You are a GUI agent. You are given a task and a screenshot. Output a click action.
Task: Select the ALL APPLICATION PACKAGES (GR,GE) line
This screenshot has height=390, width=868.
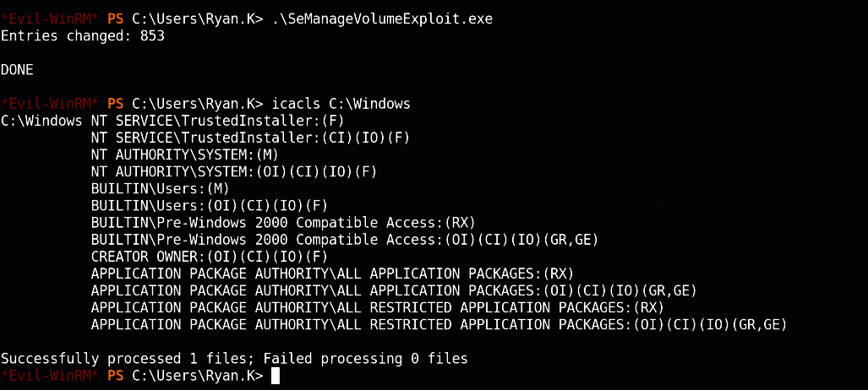tap(394, 290)
